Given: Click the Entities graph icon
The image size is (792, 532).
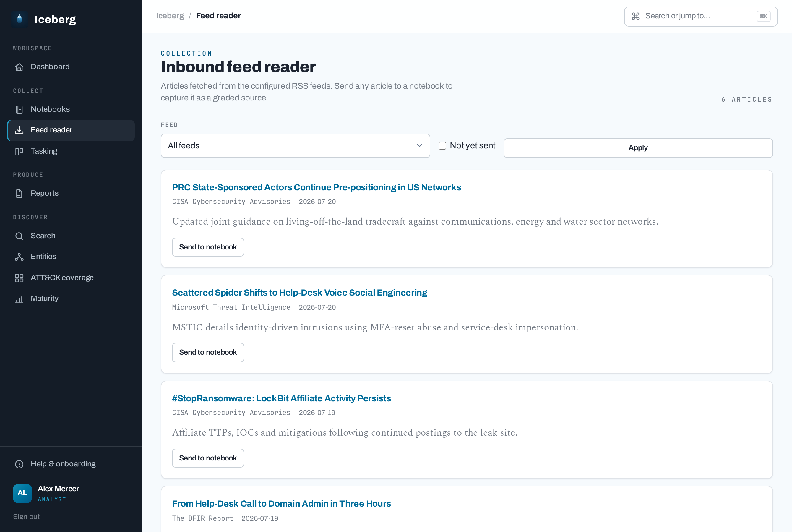Looking at the screenshot, I should click(x=19, y=257).
